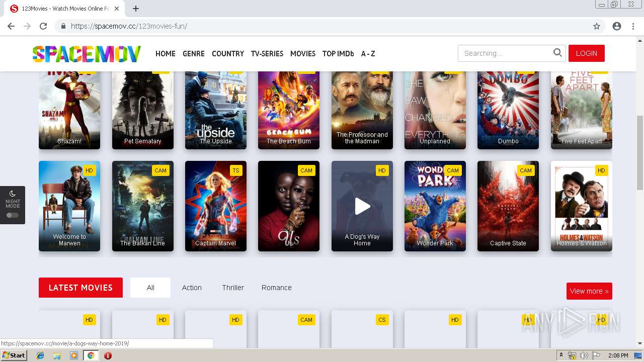Open A - Z nav link

pos(368,53)
